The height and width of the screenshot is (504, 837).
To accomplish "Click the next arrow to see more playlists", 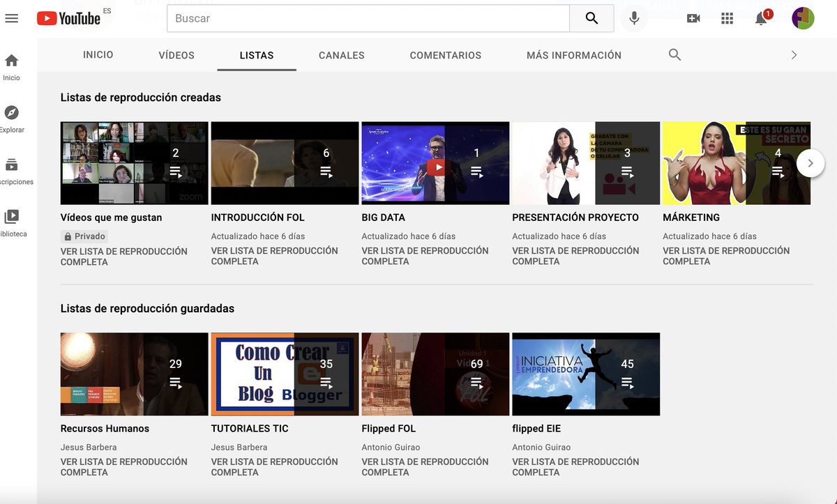I will point(810,162).
